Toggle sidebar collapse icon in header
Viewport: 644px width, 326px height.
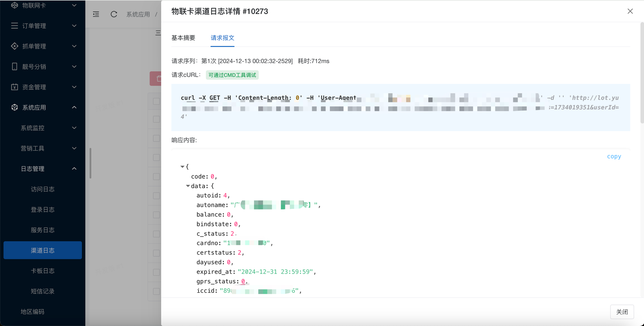point(96,14)
